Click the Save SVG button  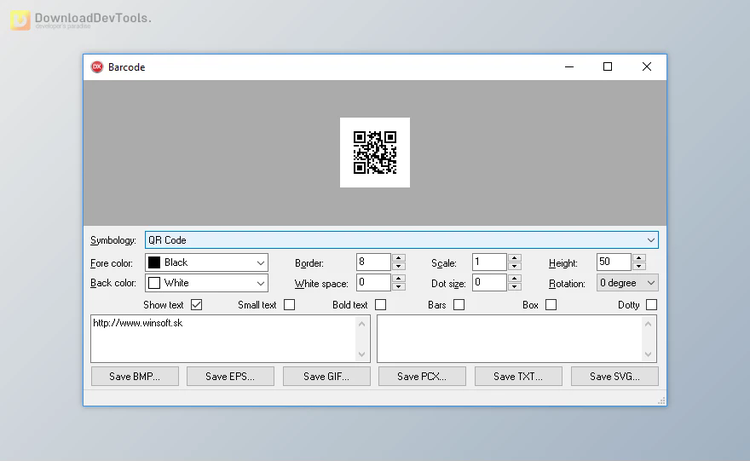pos(615,376)
